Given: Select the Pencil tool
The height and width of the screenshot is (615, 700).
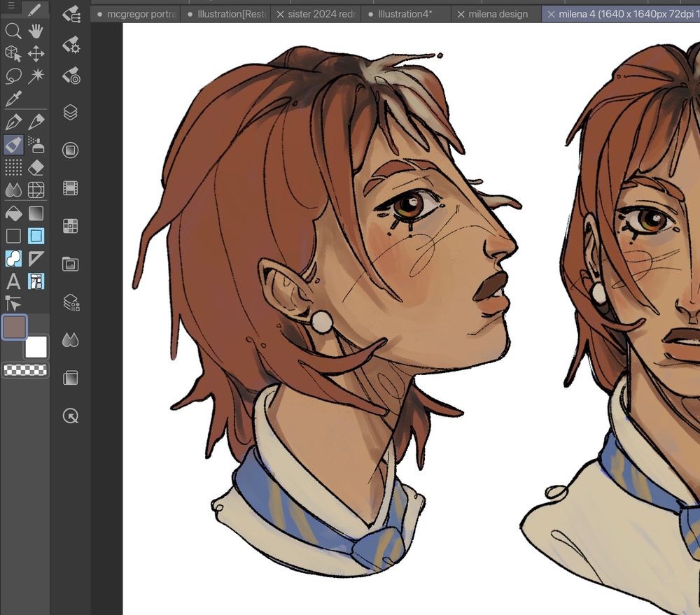Looking at the screenshot, I should pos(36,122).
